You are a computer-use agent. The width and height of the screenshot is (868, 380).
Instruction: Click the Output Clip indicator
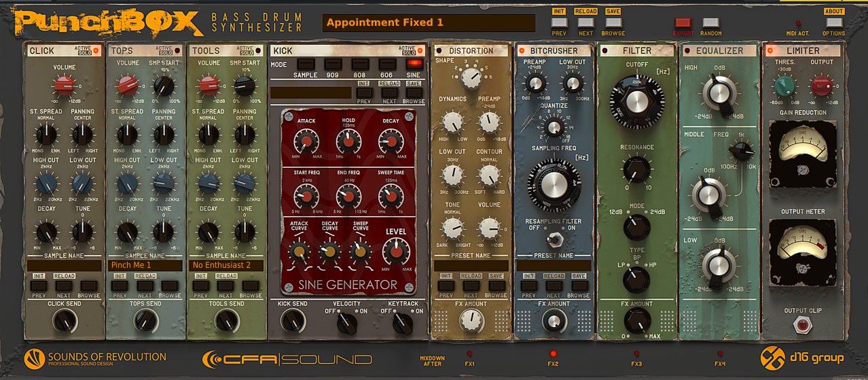pyautogui.click(x=803, y=325)
